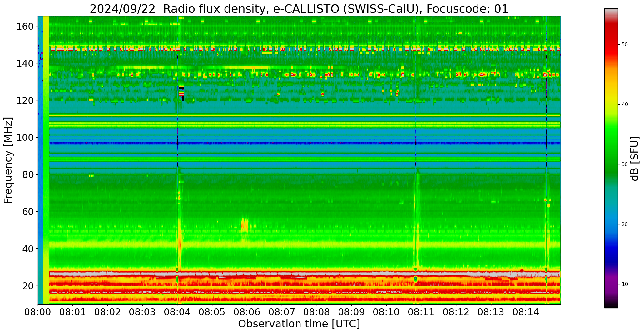
Task: Click the colorbar tick label 20
Action: pyautogui.click(x=625, y=224)
